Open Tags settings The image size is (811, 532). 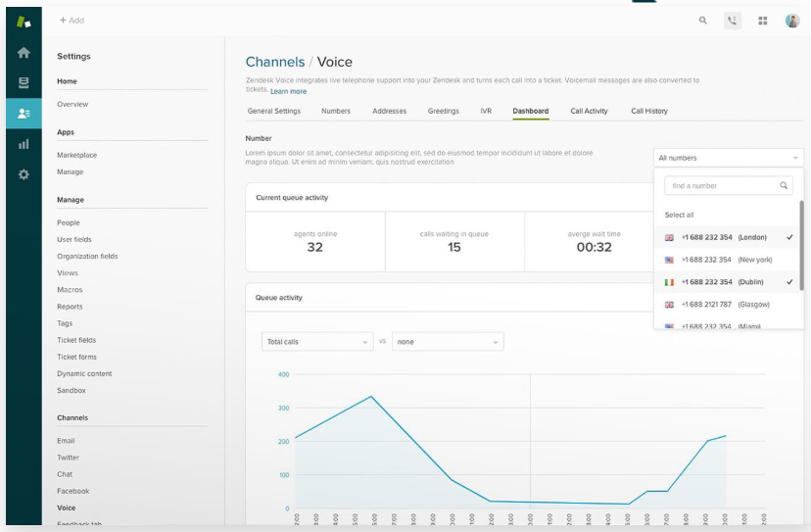65,323
